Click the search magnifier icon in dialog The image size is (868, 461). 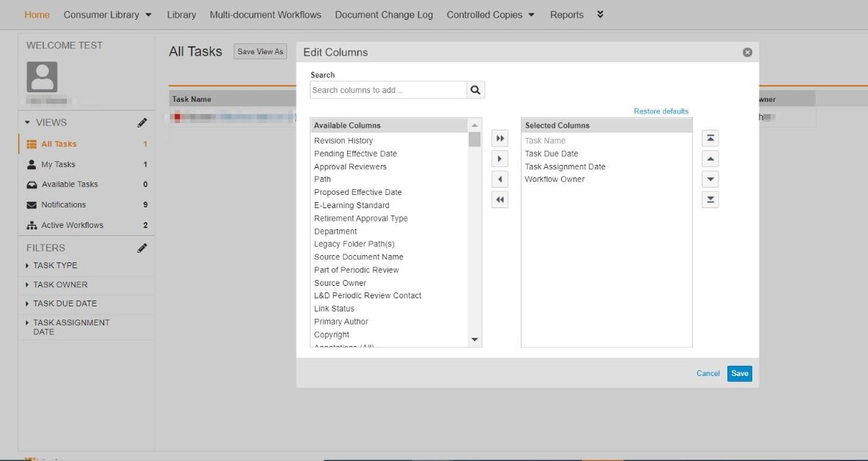coord(475,90)
